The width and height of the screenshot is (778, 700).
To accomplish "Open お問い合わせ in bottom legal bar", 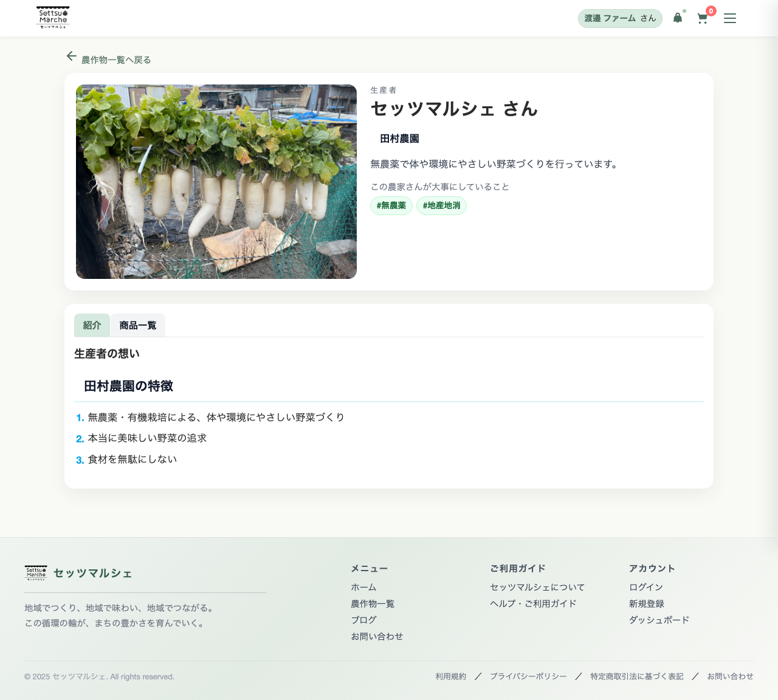I will click(730, 676).
